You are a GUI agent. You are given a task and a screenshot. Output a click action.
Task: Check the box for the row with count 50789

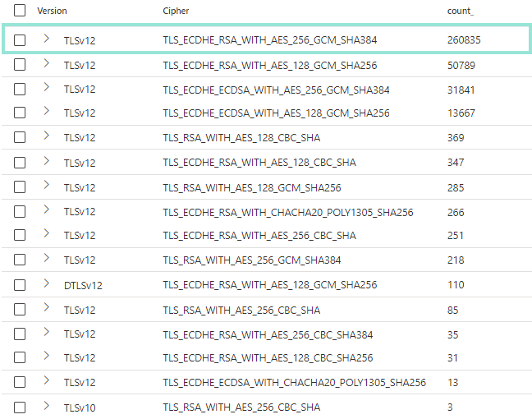(x=20, y=64)
